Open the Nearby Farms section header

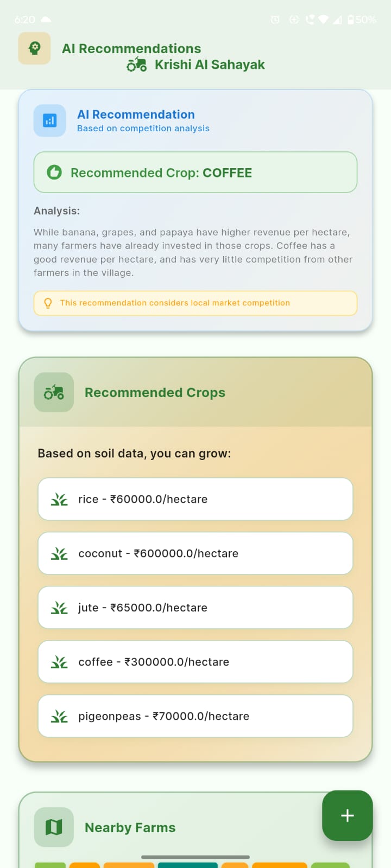[x=130, y=827]
